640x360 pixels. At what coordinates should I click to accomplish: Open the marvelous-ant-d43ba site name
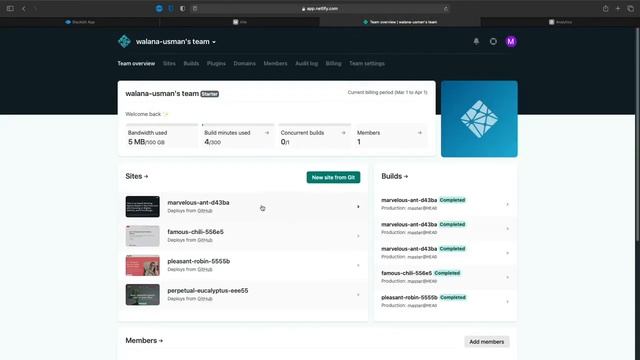click(x=198, y=202)
